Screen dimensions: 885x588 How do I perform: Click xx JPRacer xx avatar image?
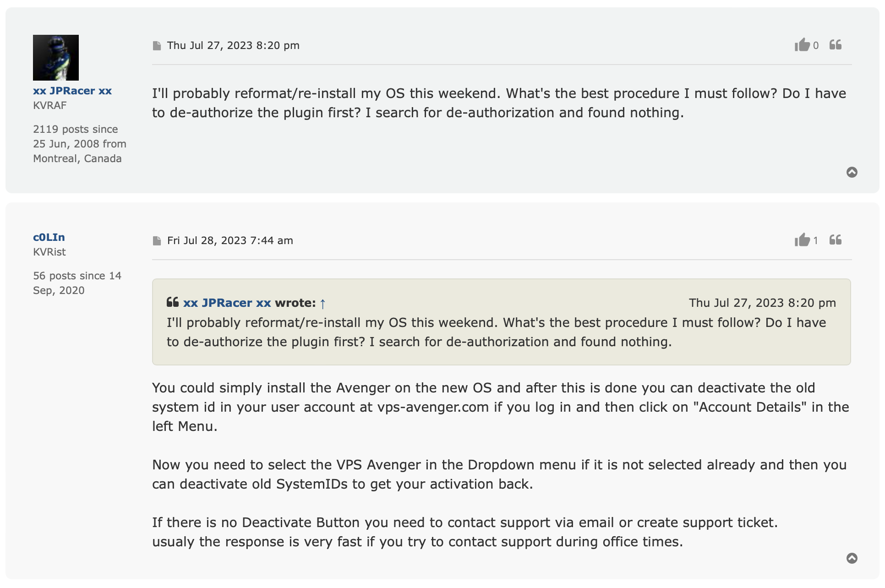coord(56,58)
